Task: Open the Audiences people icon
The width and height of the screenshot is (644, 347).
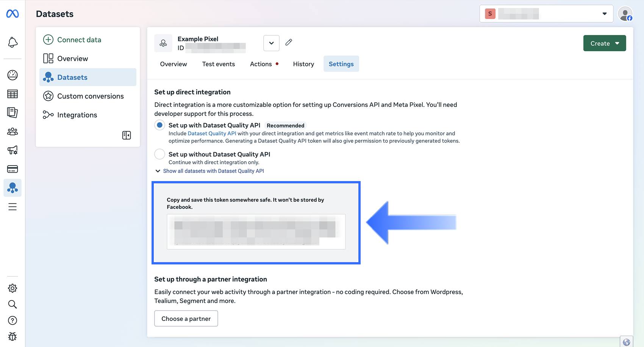Action: [13, 131]
